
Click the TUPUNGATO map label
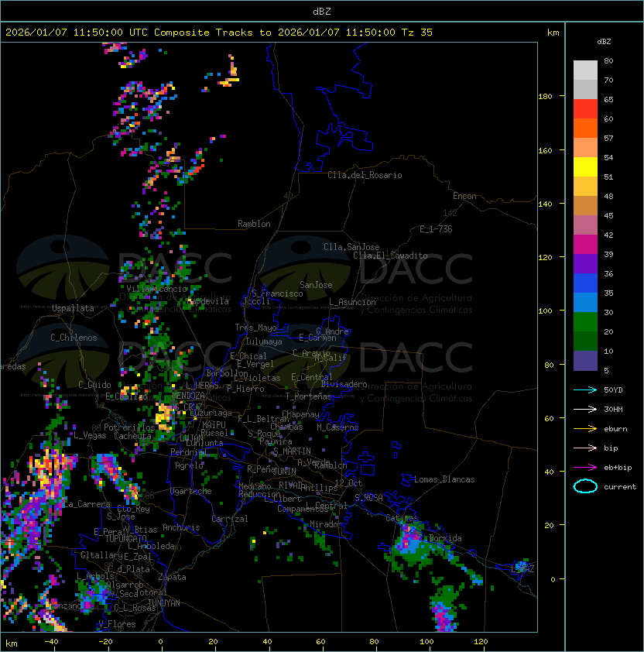(x=125, y=539)
